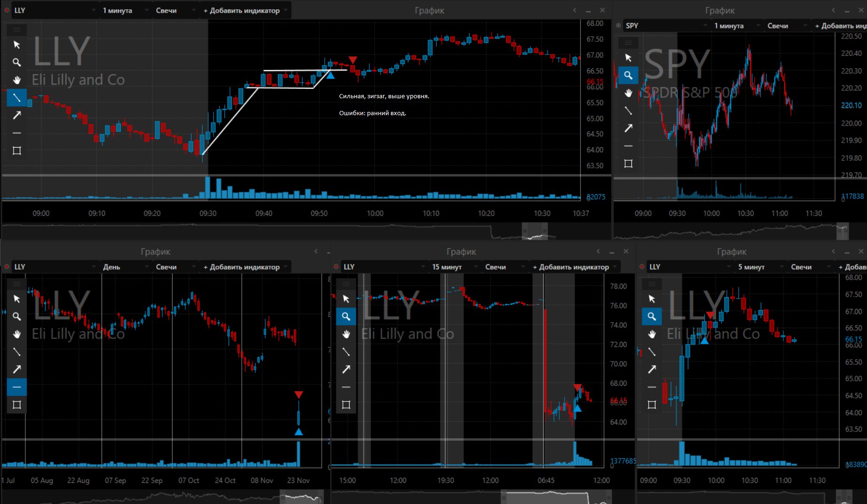Select the hand pan tool in LLY 1-minute chart
This screenshot has height=504, width=867.
[x=16, y=80]
